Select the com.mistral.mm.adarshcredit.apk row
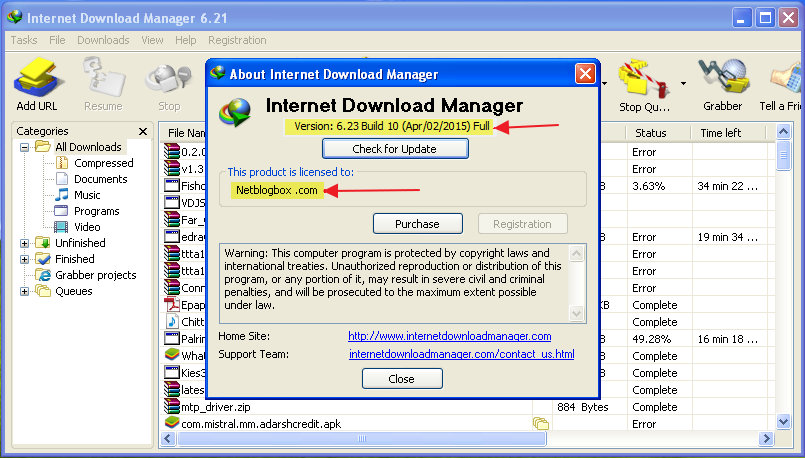Screen dimensions: 805x458 click(466, 424)
